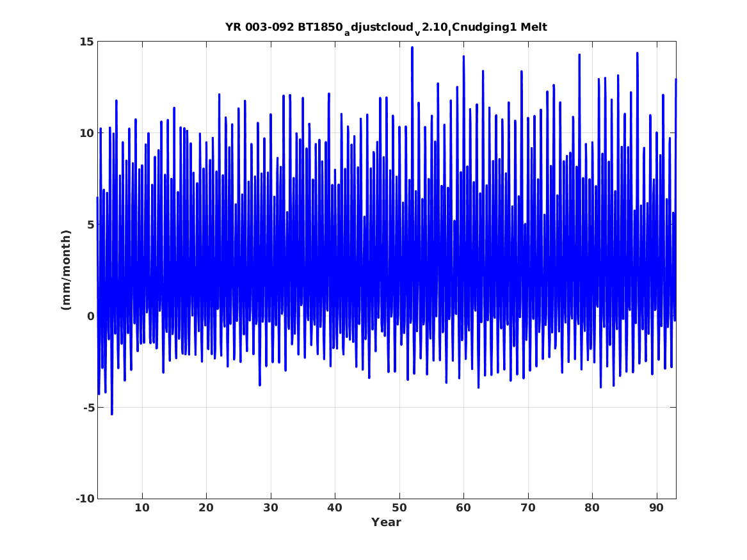Click y-axis tick label 5

90,225
